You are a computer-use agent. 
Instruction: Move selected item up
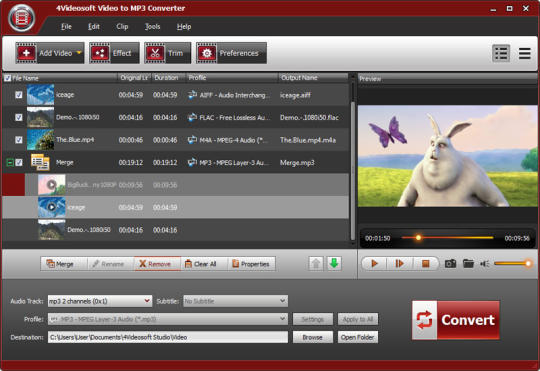315,264
